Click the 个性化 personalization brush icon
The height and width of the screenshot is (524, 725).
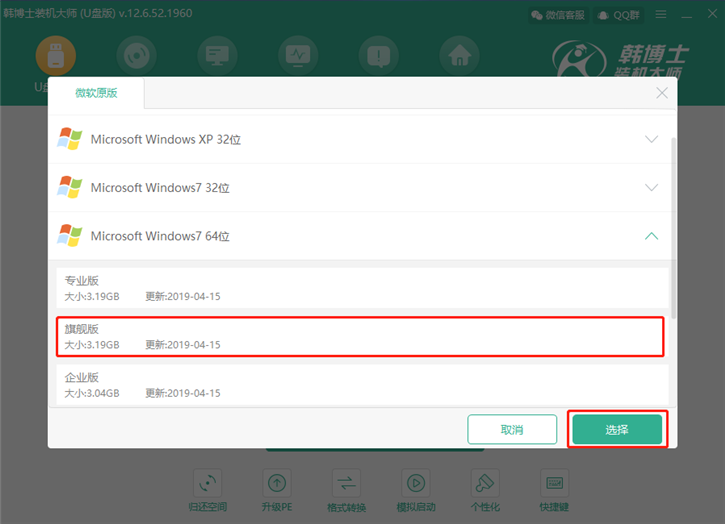tap(484, 482)
